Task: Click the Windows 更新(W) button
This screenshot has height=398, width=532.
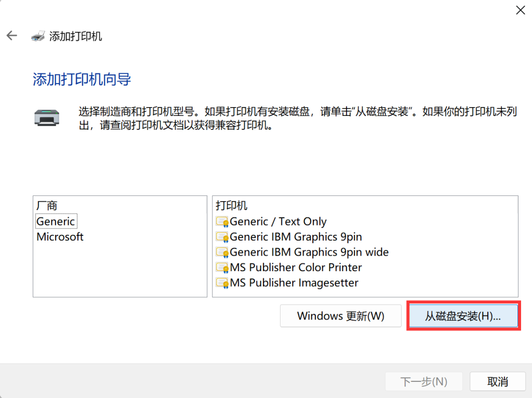Action: (x=340, y=316)
